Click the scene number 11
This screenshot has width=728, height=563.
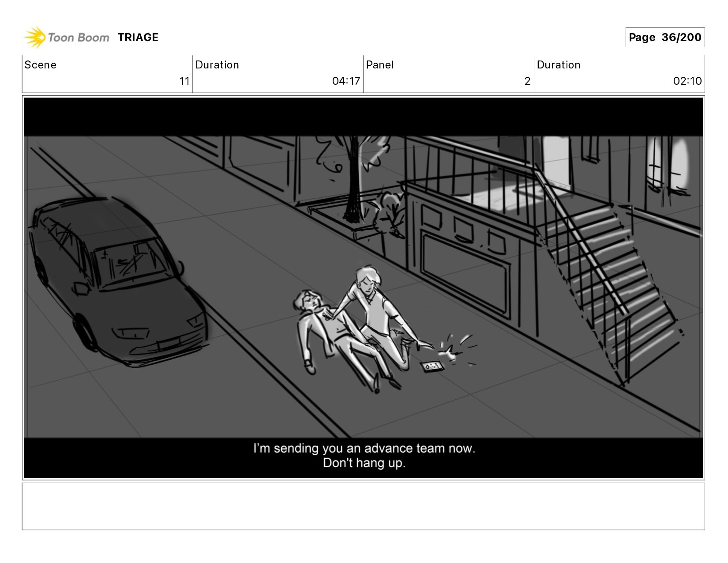point(184,81)
